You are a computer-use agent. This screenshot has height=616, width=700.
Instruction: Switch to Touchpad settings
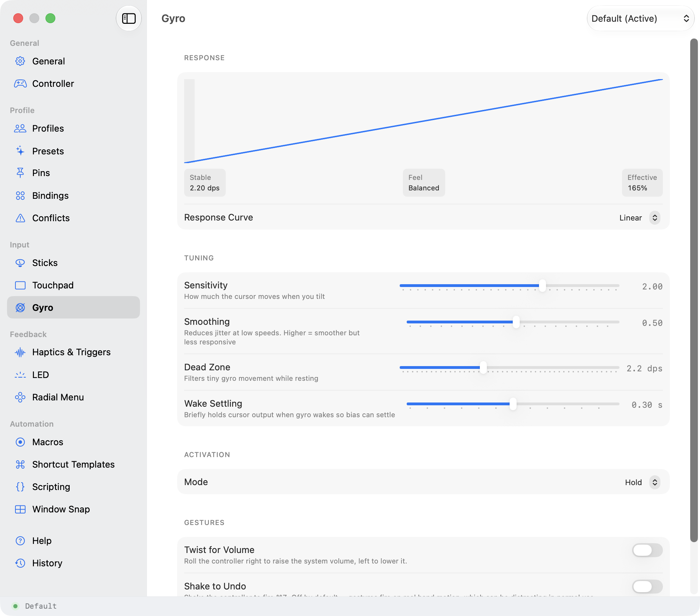(73, 285)
